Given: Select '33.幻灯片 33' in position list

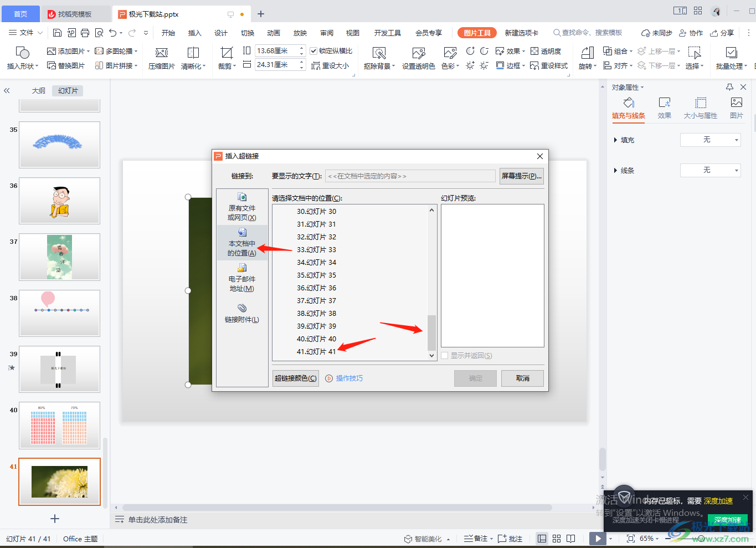Looking at the screenshot, I should pyautogui.click(x=316, y=249).
